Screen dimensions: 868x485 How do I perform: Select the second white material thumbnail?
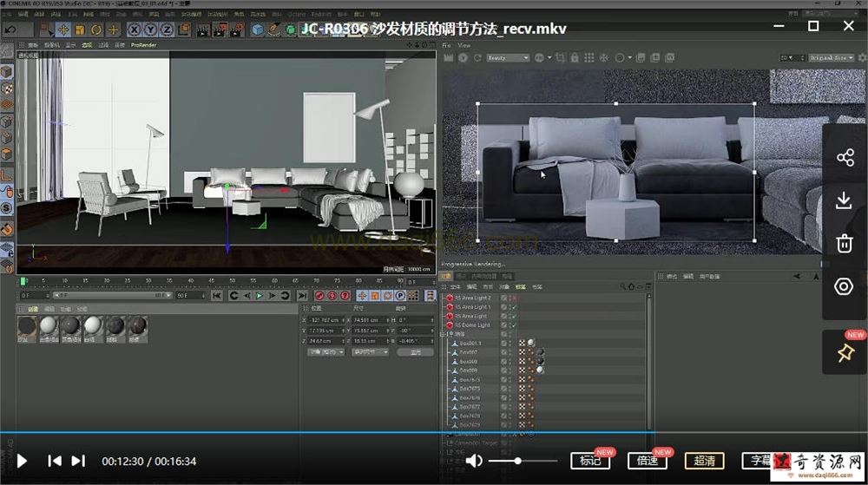(49, 327)
